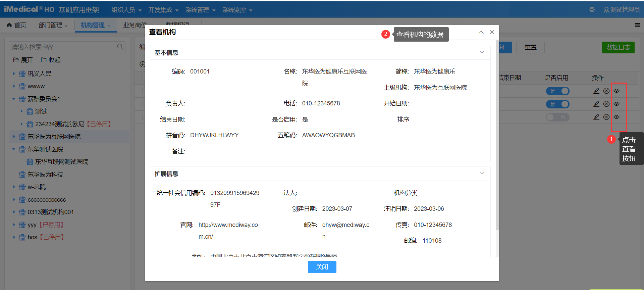Viewport: 644px width, 290px height.
Task: Click institution icon beside 东华互联网测试医院
Action: (30, 162)
